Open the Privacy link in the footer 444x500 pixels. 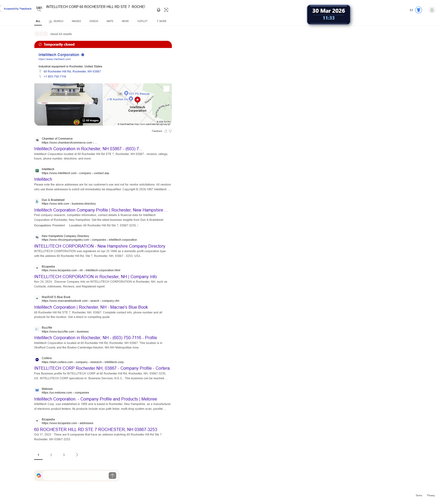point(431,495)
